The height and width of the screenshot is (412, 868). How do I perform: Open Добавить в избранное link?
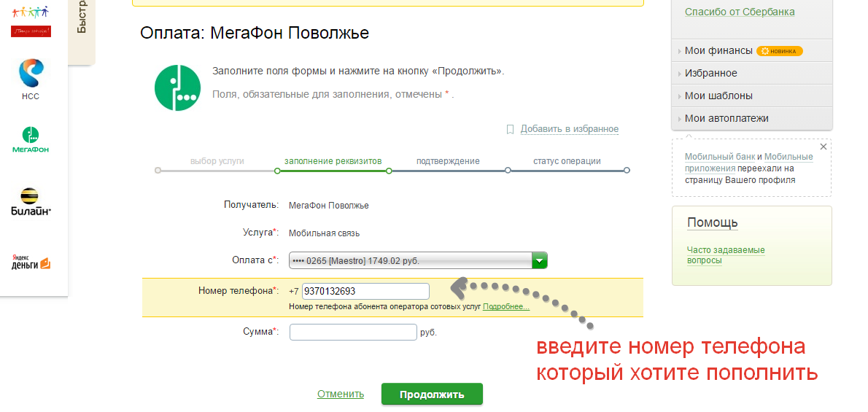(570, 129)
